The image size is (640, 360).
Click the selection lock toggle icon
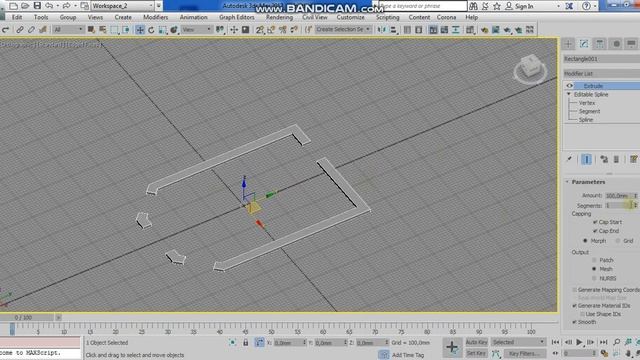(245, 342)
